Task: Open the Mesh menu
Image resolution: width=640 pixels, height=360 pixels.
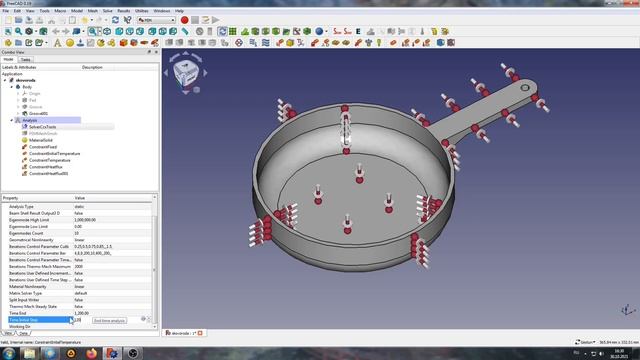Action: (93, 11)
